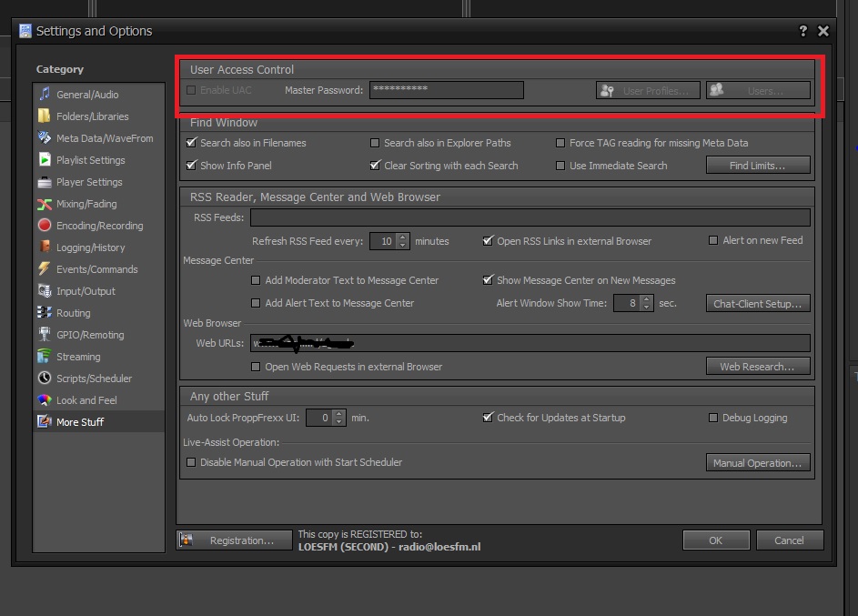Click the Settings and Options title icon
858x616 pixels.
point(25,31)
